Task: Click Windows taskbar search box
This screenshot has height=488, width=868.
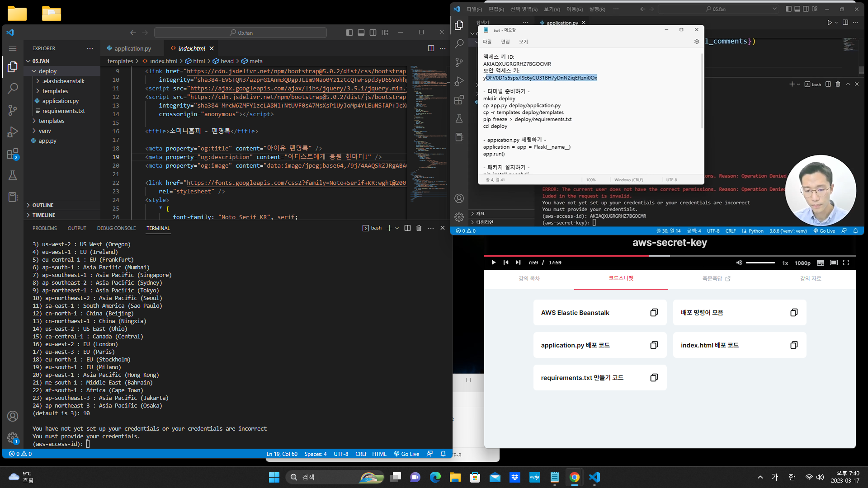Action: coord(335,477)
